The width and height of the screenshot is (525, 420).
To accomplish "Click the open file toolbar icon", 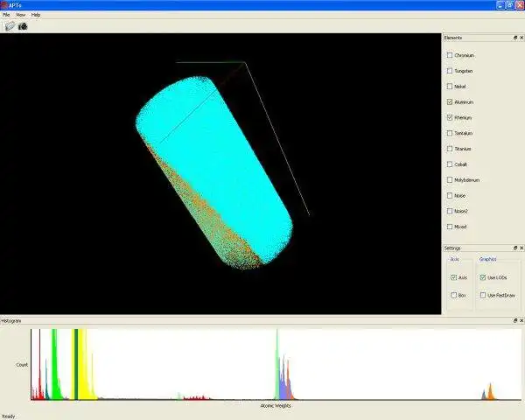I will pos(10,26).
